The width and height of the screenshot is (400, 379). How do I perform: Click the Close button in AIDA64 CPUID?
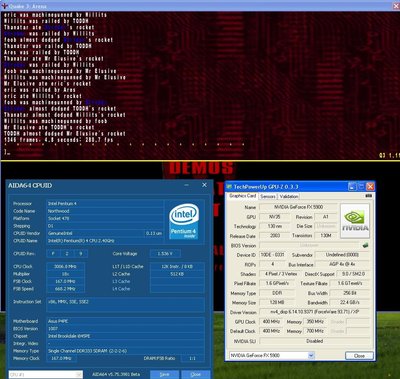(196, 374)
